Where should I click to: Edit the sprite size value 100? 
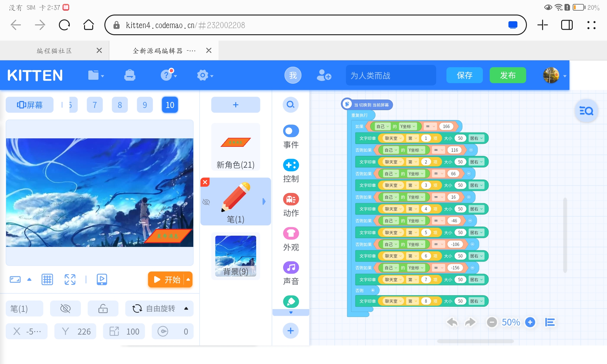124,331
